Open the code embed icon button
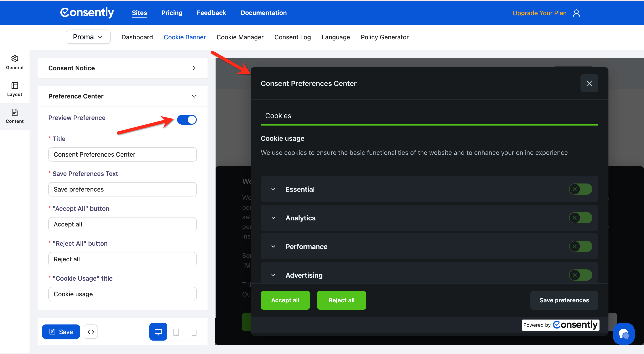The height and width of the screenshot is (354, 644). [x=91, y=332]
